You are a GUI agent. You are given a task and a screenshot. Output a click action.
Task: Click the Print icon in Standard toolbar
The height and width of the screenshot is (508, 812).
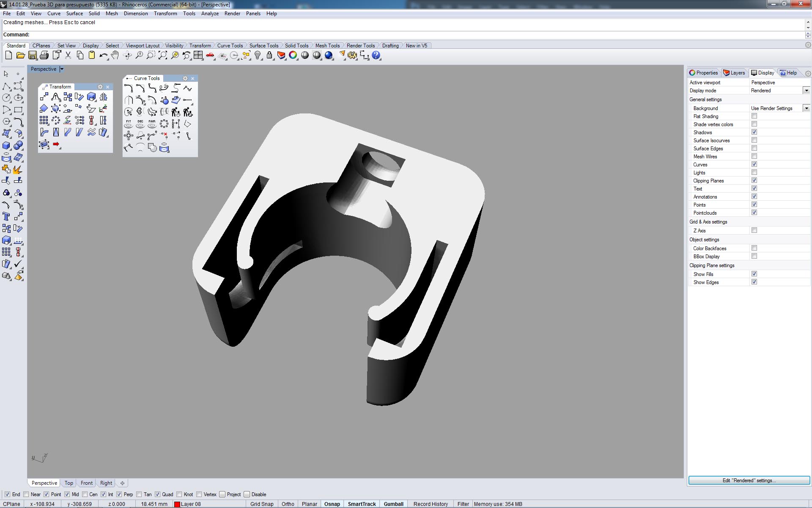pyautogui.click(x=44, y=55)
